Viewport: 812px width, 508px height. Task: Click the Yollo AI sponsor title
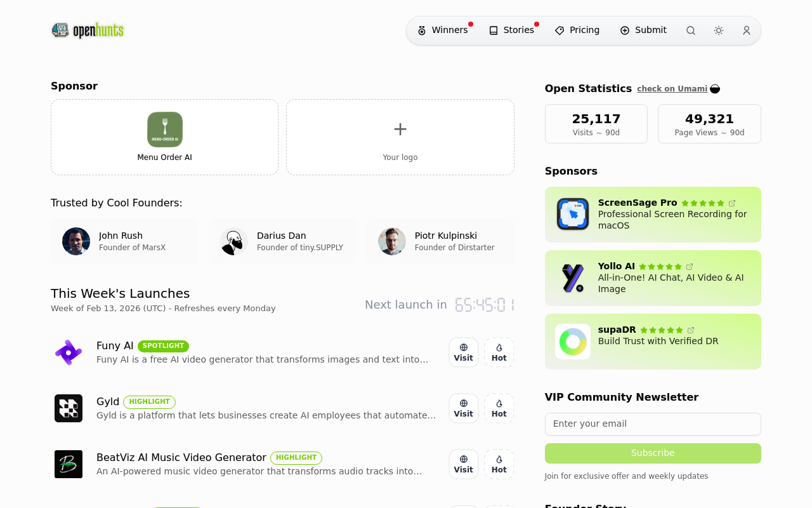(x=617, y=266)
